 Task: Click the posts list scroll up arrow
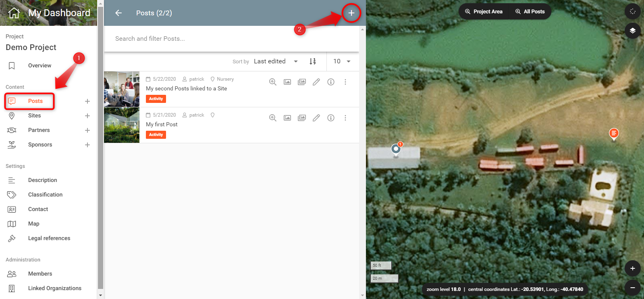362,29
